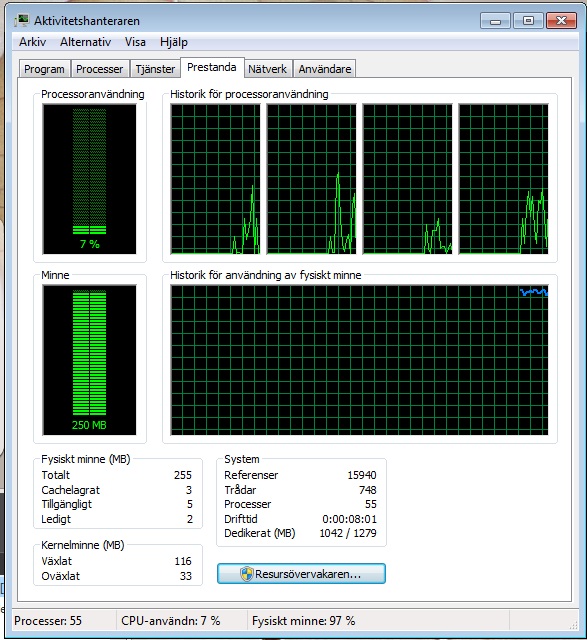The image size is (587, 640).
Task: Open the Visa menu
Action: (135, 42)
